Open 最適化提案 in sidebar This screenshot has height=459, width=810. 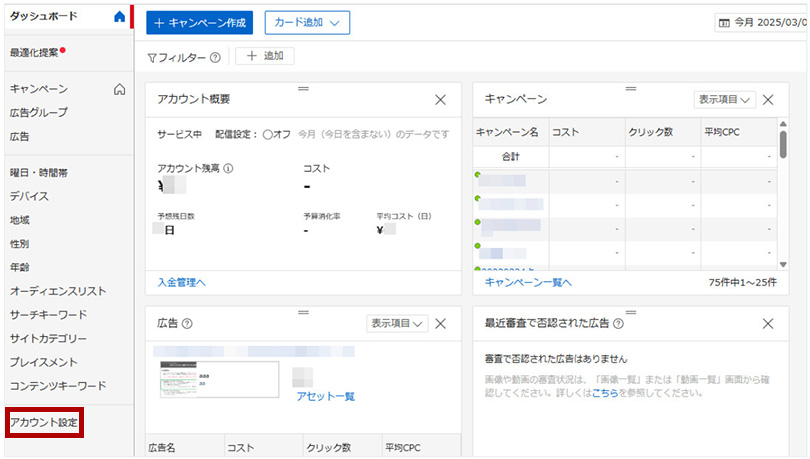(34, 53)
